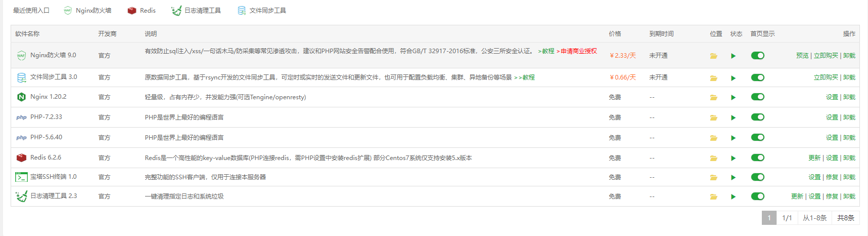
Task: Click 卸载 for 日志清理工具 2.3
Action: (849, 196)
